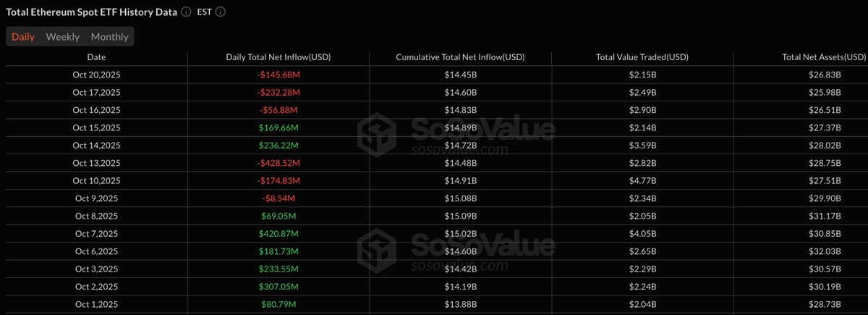Click the $420.87M inflow on Oct 7
The height and width of the screenshot is (315, 868).
click(x=278, y=233)
